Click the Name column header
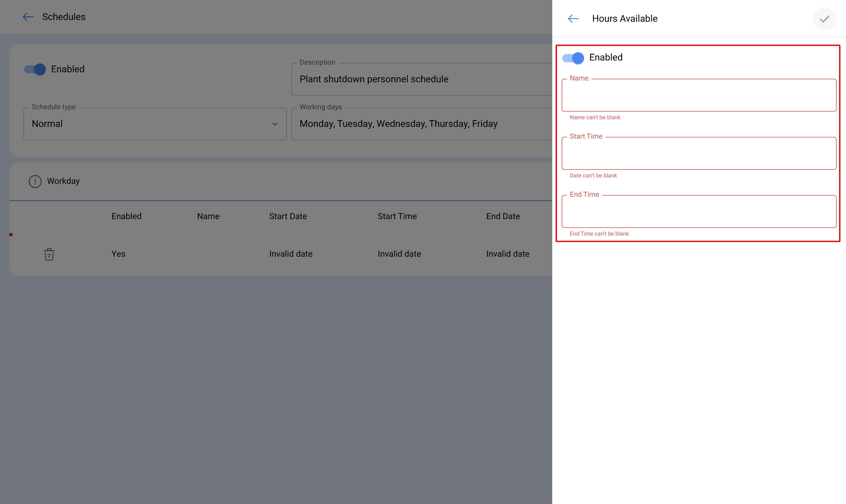Viewport: 846px width, 504px height. [x=208, y=216]
